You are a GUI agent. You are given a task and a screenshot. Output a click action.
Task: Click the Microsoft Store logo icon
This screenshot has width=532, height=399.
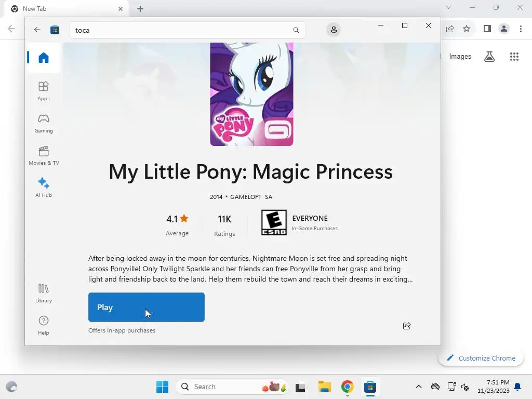point(55,30)
